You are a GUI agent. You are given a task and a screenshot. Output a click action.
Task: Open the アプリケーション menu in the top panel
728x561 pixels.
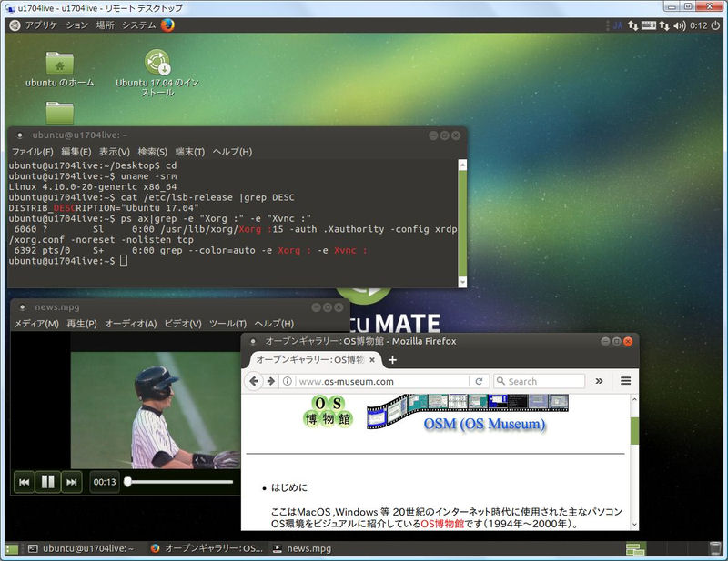56,25
